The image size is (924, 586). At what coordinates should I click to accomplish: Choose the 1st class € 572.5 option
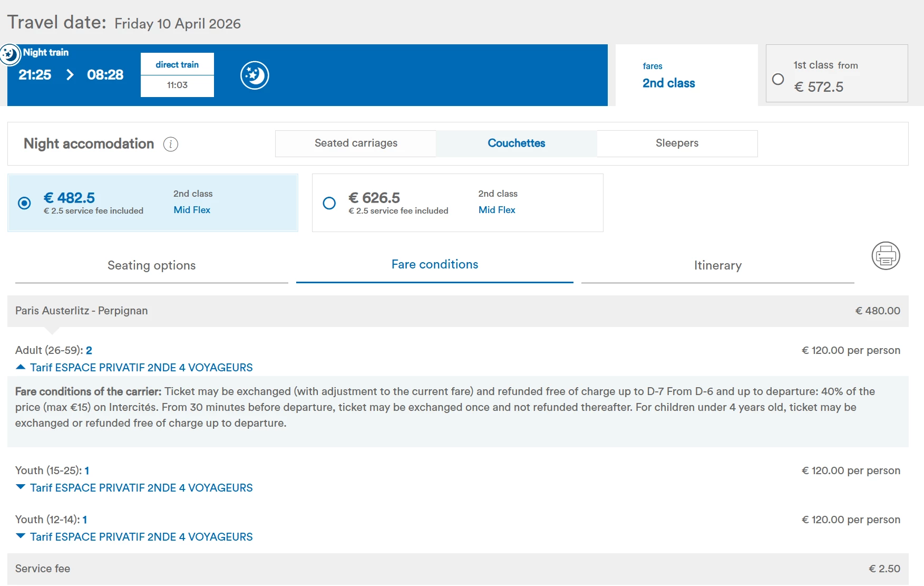[778, 79]
